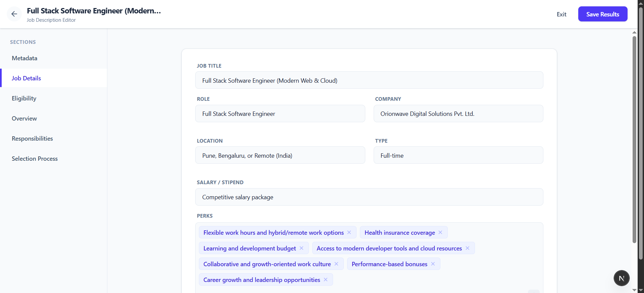Open the Metadata section
The width and height of the screenshot is (644, 293).
coord(24,58)
